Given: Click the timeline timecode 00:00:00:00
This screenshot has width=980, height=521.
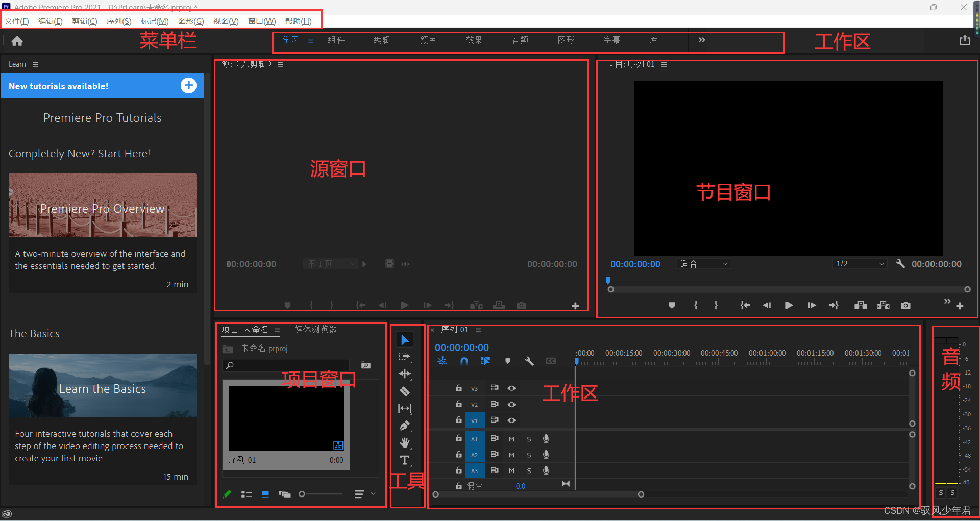Looking at the screenshot, I should point(462,348).
